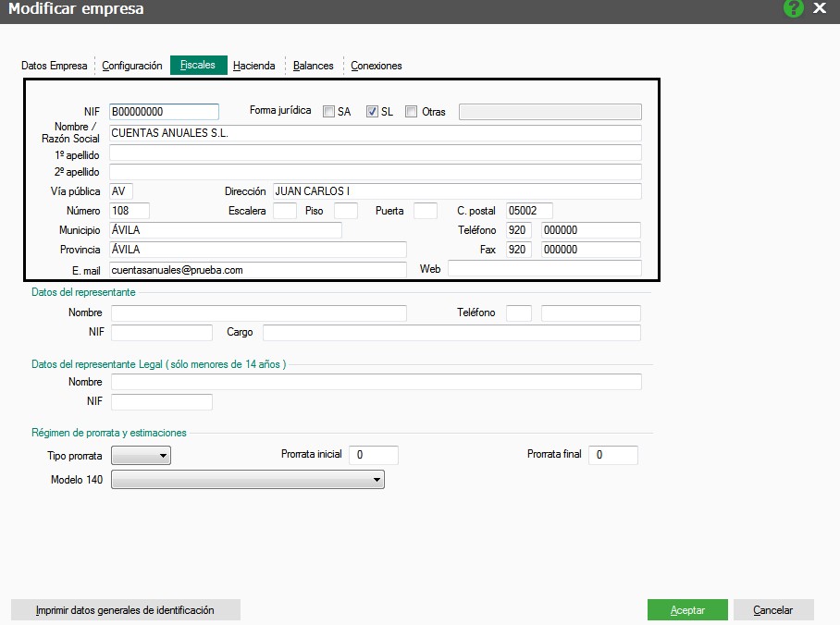
Task: Click the Razón Social field CUENTAS ANUALES S.L.
Action: [x=375, y=133]
